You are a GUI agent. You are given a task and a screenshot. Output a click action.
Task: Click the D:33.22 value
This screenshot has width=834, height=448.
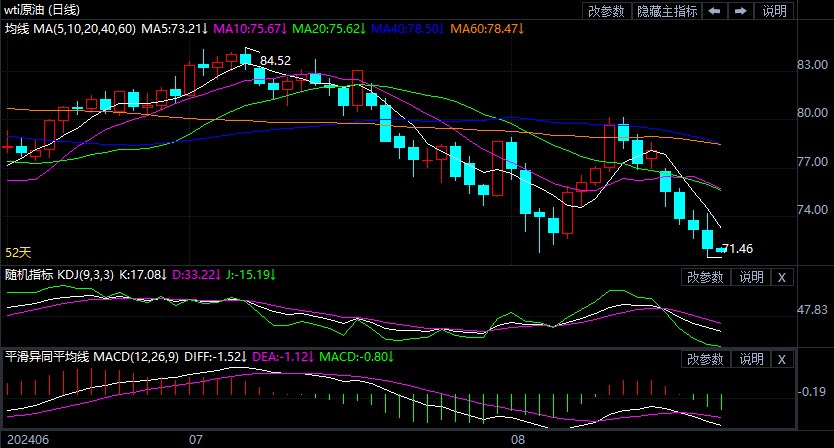coord(196,275)
